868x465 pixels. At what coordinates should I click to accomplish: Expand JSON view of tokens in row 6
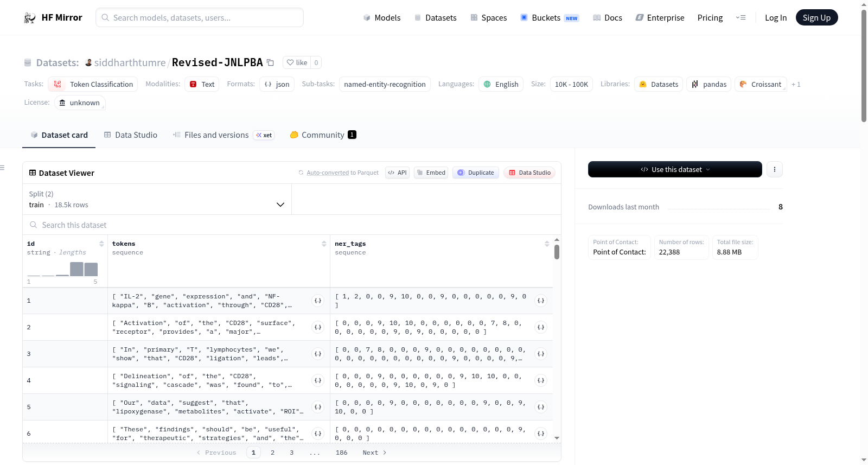(x=318, y=434)
